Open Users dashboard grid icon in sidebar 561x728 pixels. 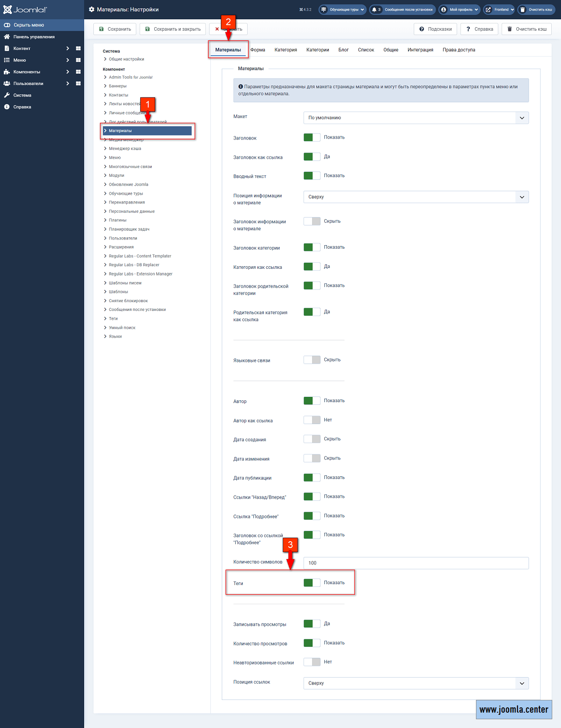[x=78, y=83]
